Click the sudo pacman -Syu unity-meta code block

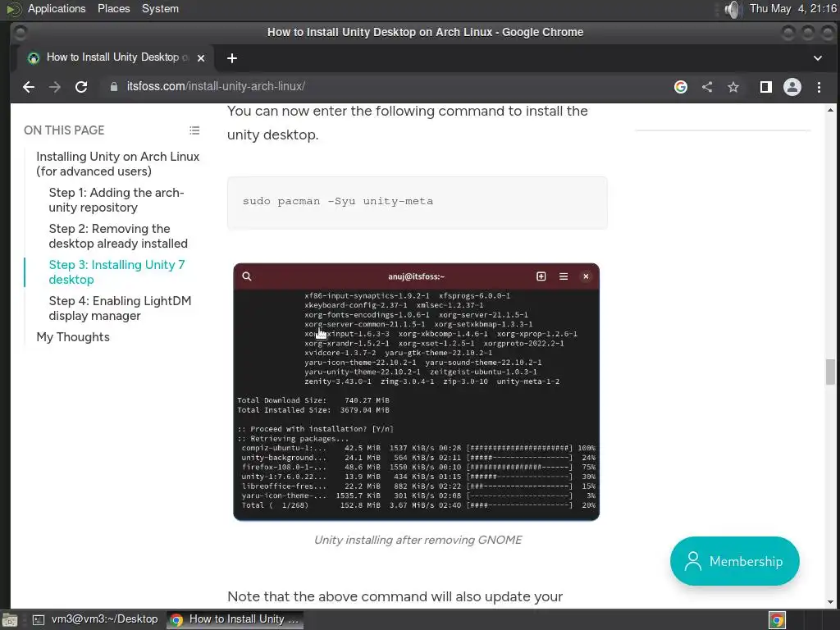tap(418, 203)
